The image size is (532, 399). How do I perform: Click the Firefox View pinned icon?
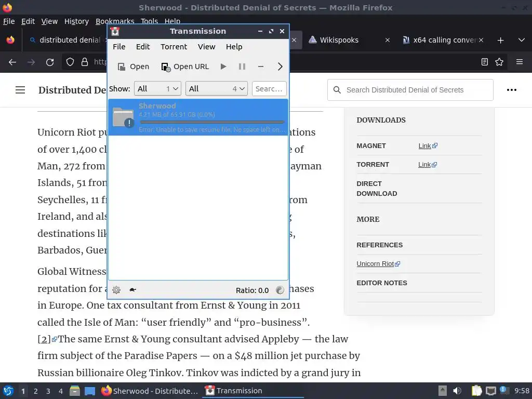tap(10, 40)
